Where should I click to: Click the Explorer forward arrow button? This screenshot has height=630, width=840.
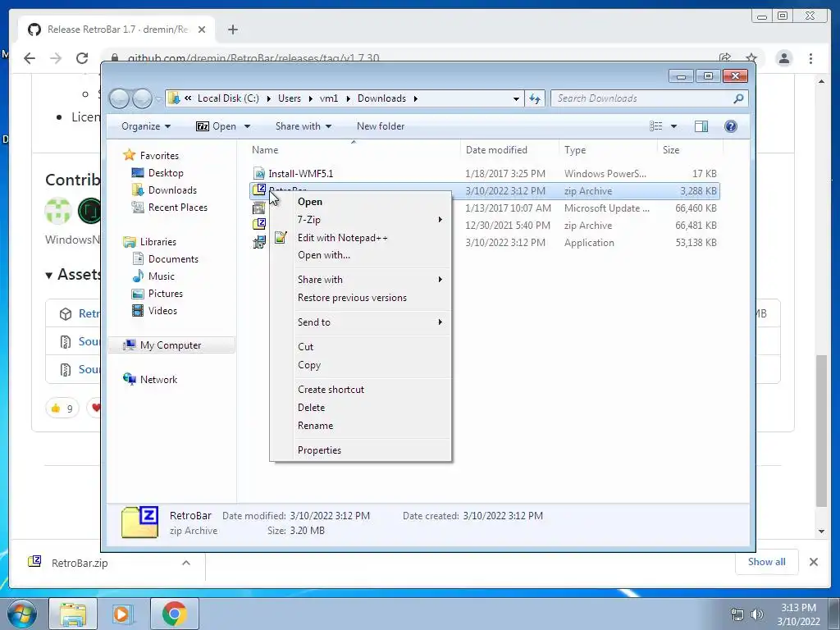coord(142,98)
